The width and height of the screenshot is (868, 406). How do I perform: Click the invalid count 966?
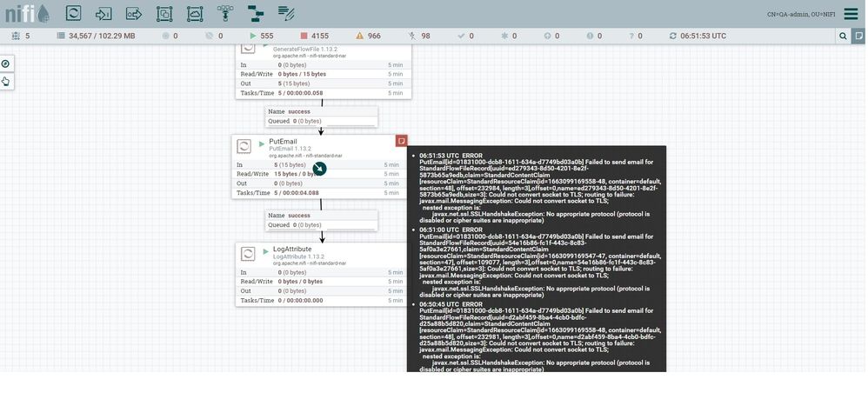tap(374, 36)
